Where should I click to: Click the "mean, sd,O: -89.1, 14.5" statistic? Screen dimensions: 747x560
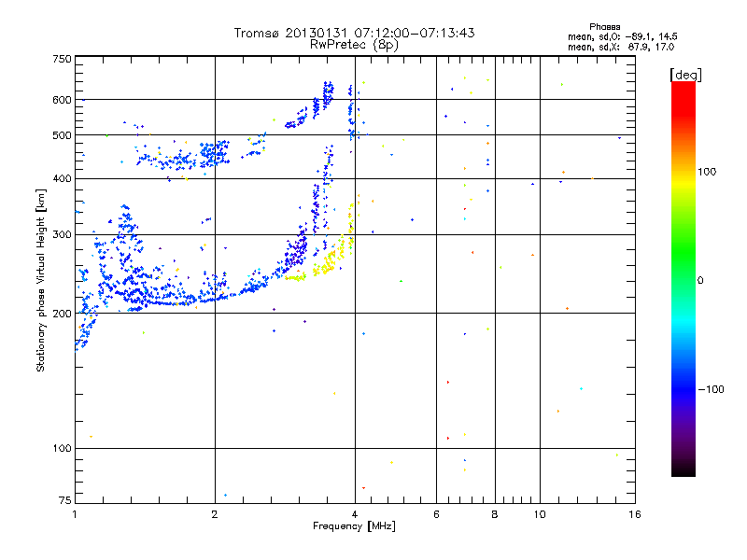[623, 36]
